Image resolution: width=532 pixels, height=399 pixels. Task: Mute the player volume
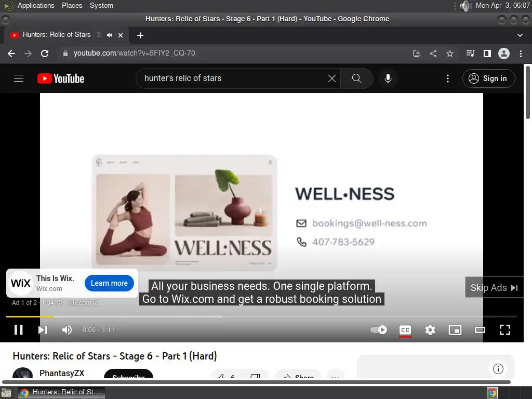[x=67, y=330]
